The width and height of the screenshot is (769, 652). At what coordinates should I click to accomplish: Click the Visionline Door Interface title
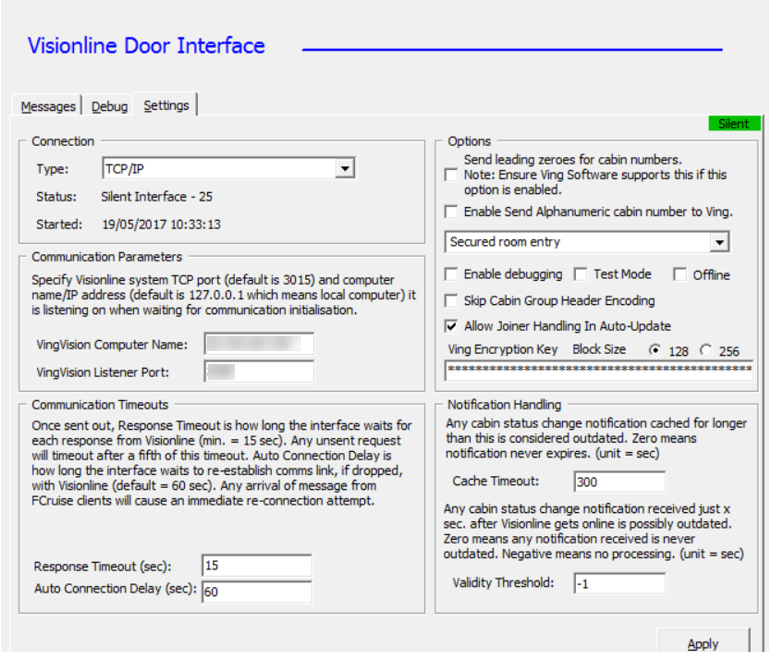click(146, 46)
